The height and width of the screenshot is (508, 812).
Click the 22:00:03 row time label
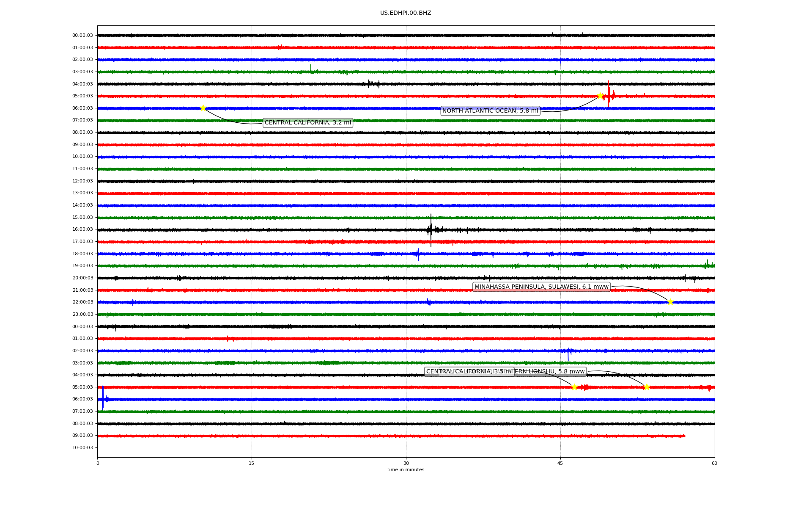point(82,302)
